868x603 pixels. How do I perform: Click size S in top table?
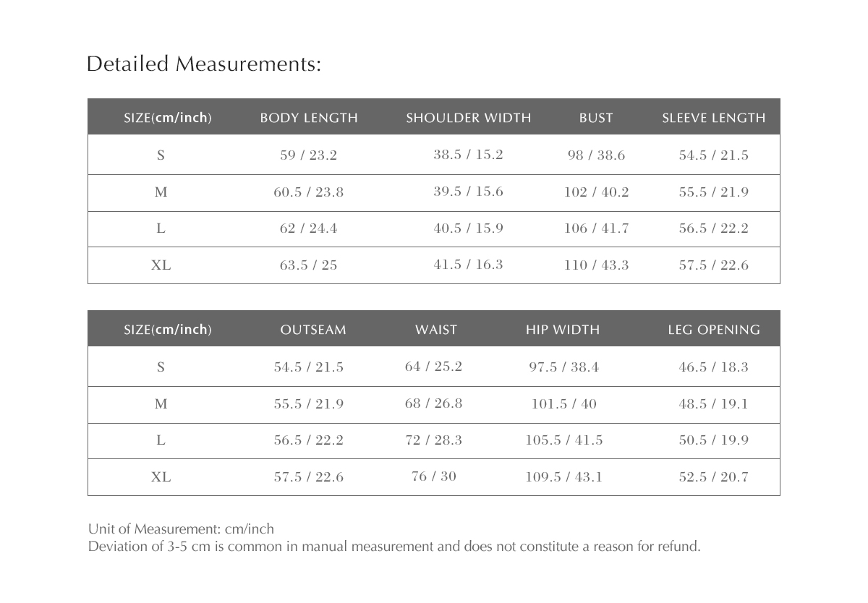(x=161, y=155)
